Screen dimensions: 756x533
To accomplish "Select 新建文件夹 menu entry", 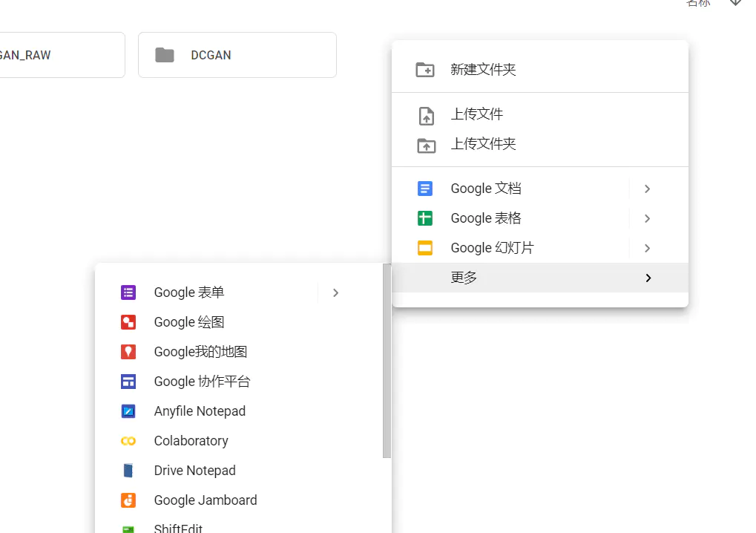I will (x=540, y=70).
